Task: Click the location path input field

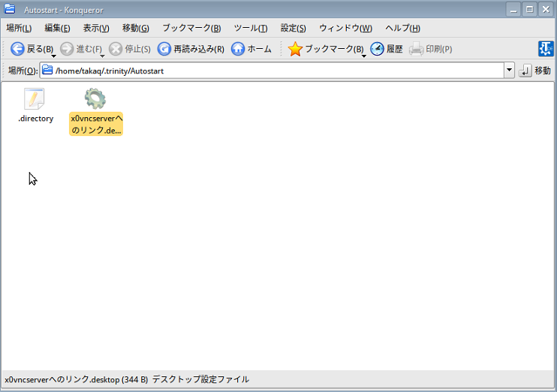Action: coord(272,71)
